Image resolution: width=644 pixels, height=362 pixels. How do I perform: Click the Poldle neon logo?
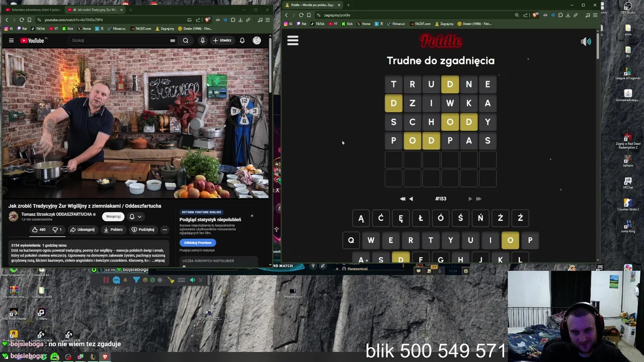pyautogui.click(x=441, y=41)
